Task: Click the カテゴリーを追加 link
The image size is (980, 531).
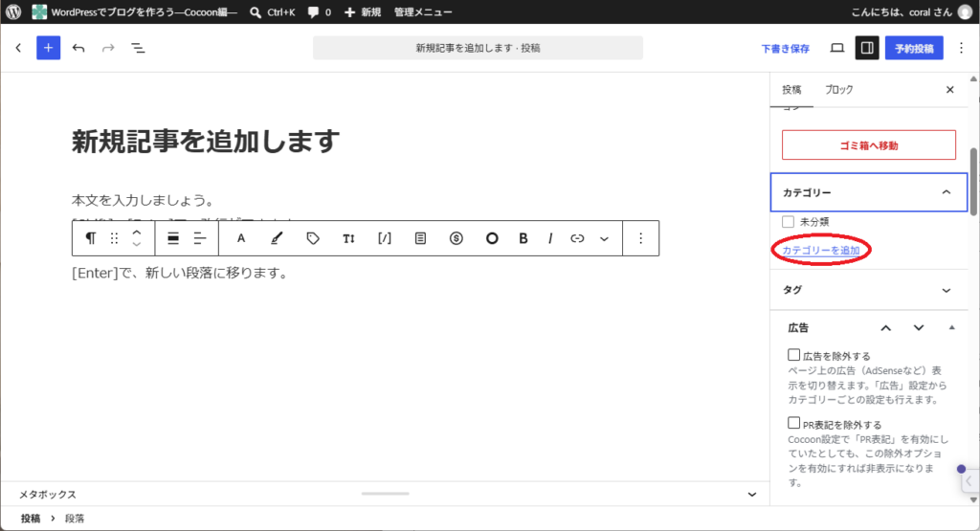Action: (x=820, y=251)
